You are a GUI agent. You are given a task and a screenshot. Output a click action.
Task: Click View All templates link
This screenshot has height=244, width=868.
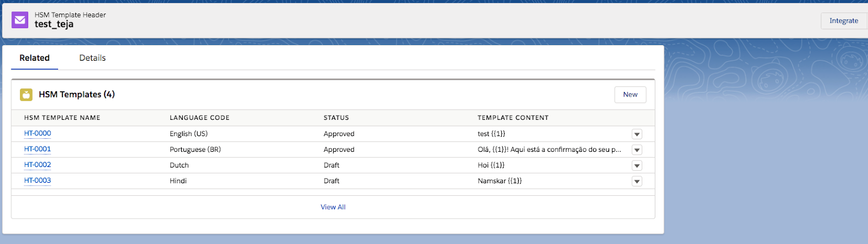click(333, 207)
